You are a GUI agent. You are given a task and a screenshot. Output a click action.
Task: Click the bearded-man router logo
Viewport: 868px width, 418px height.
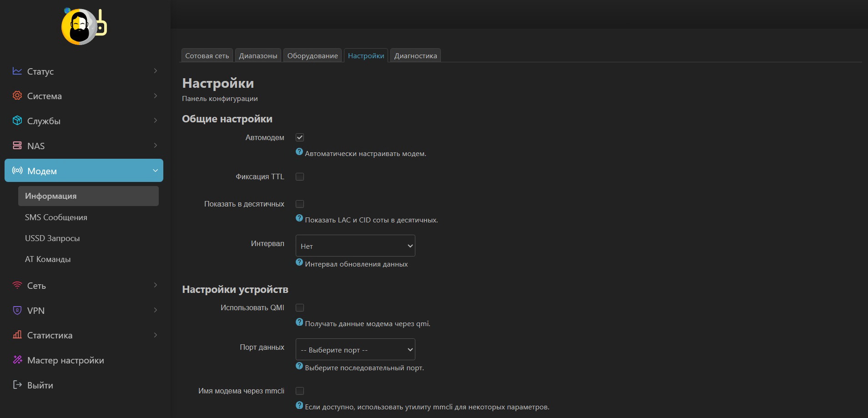pos(84,26)
